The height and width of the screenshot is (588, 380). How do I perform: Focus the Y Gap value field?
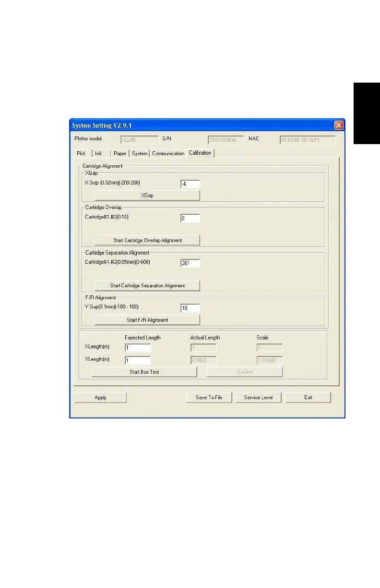[x=190, y=308]
